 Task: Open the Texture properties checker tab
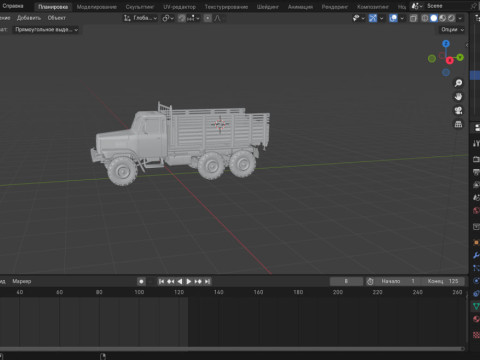pyautogui.click(x=476, y=334)
